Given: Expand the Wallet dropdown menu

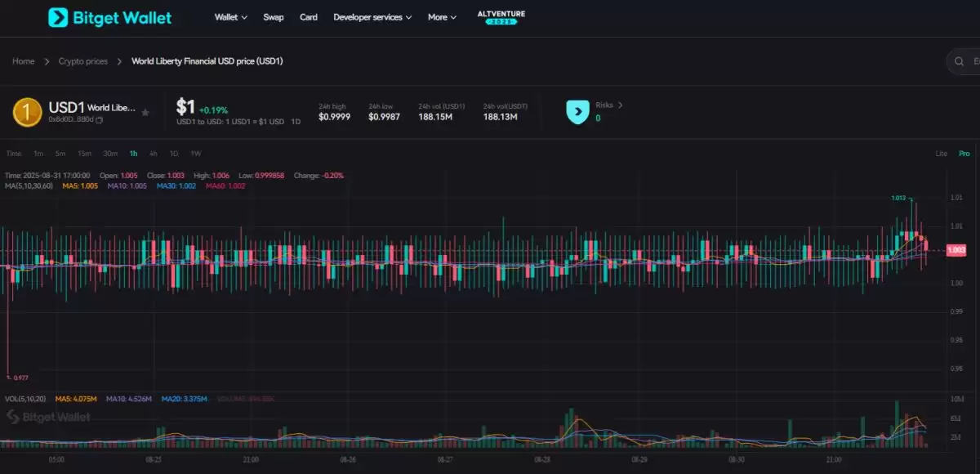Looking at the screenshot, I should [230, 16].
